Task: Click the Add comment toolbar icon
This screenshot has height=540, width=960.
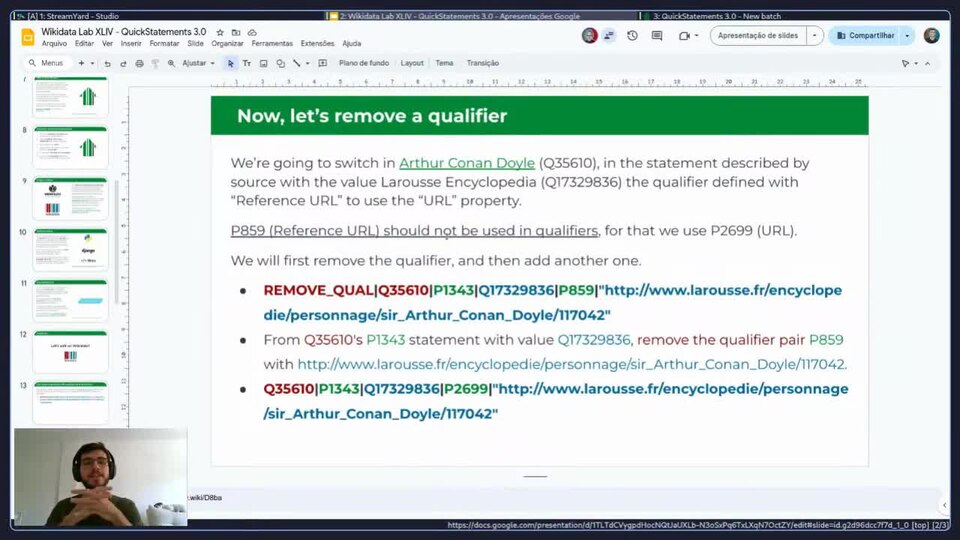Action: [x=323, y=63]
